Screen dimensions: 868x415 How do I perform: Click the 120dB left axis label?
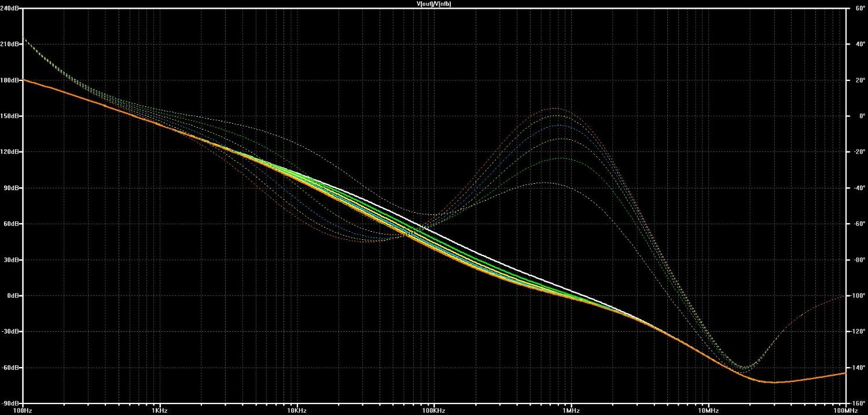click(x=10, y=152)
